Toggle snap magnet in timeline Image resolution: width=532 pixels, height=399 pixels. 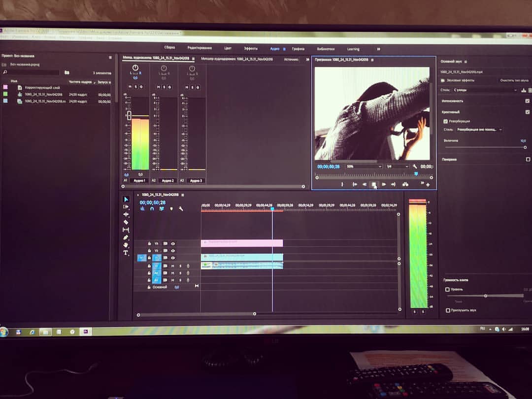pos(152,209)
